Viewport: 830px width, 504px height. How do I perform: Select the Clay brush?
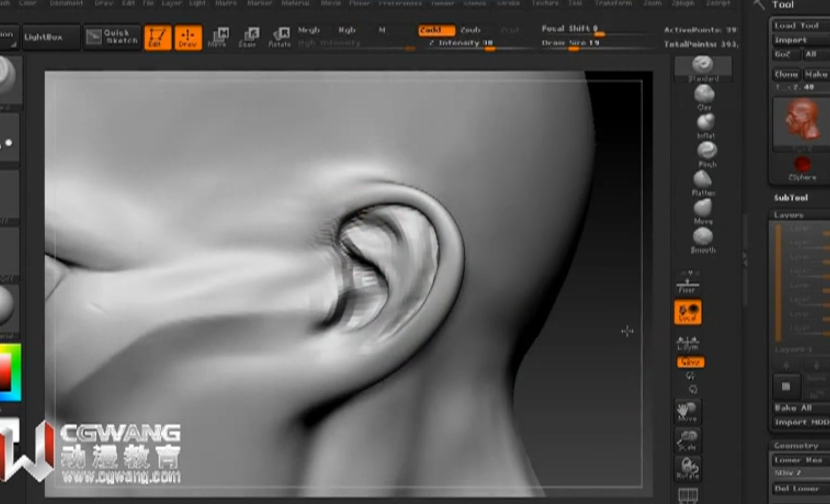click(704, 97)
